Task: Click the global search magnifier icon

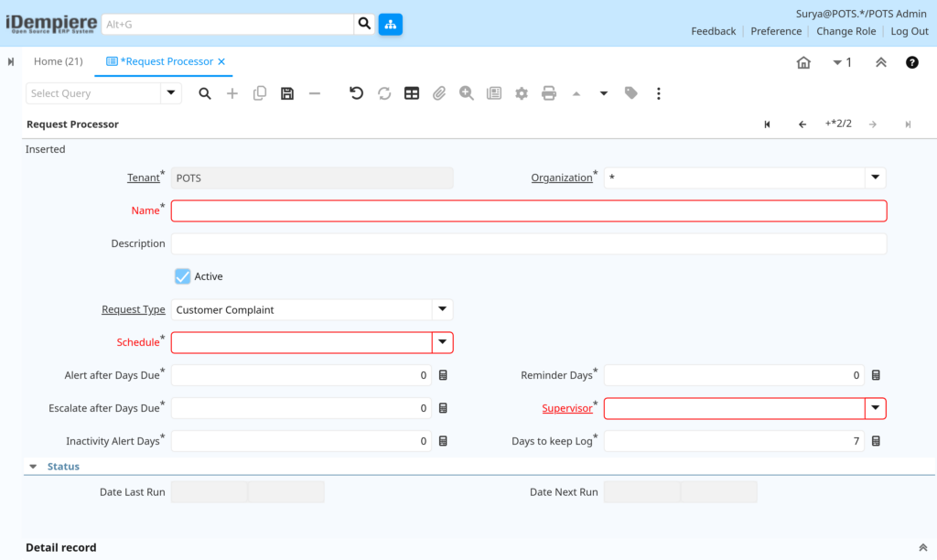Action: 364,24
